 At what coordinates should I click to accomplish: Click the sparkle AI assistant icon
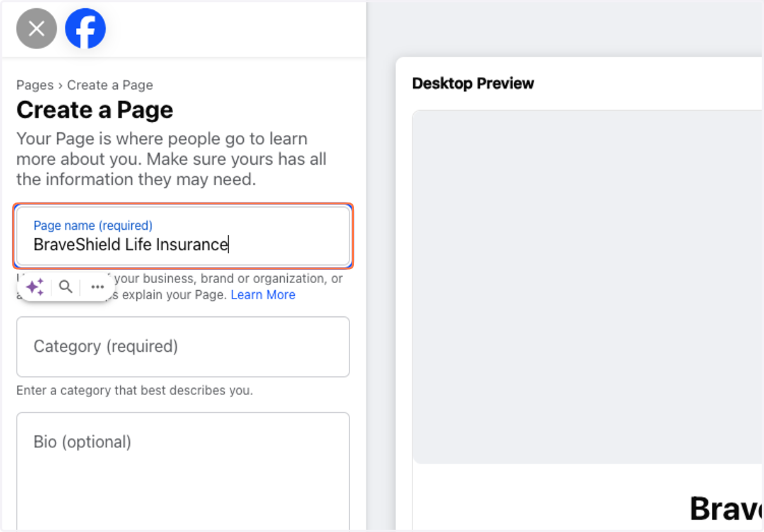pyautogui.click(x=35, y=287)
